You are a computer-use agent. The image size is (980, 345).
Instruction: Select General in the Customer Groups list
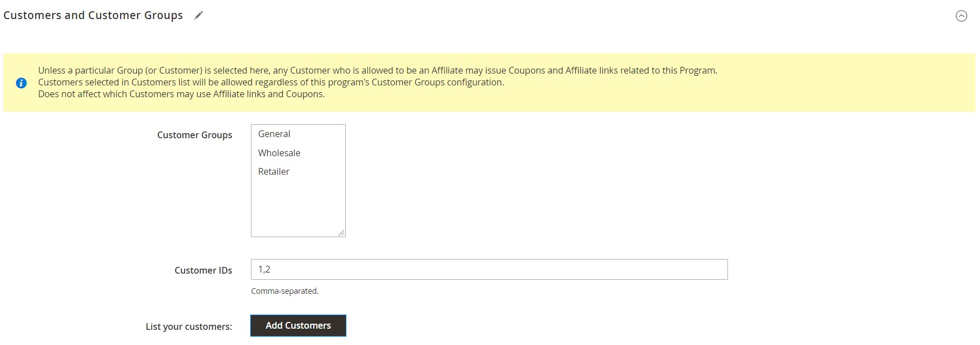[x=274, y=134]
